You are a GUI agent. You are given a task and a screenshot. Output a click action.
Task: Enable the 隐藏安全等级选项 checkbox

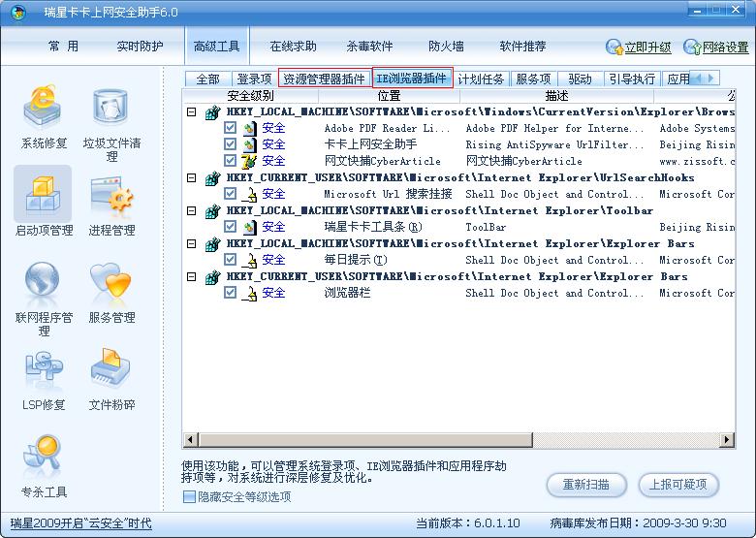tap(189, 496)
